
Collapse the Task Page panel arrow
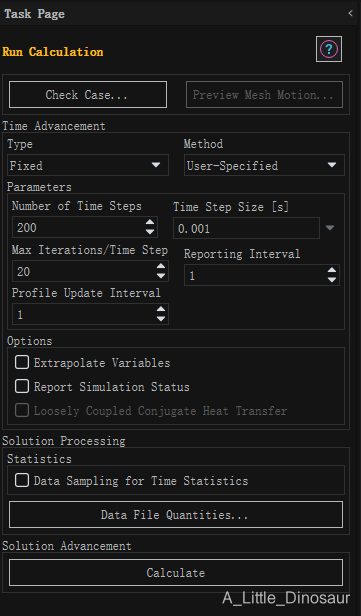click(x=350, y=13)
